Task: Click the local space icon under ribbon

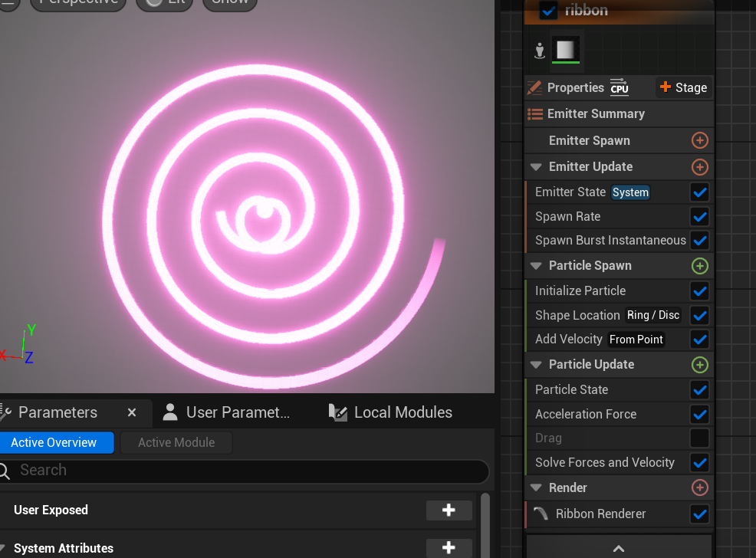Action: tap(540, 51)
